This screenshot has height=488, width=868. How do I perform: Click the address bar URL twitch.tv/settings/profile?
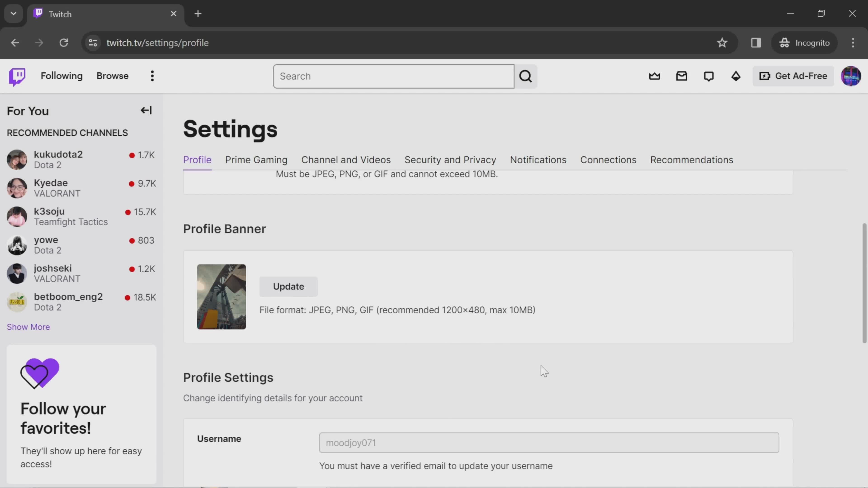(157, 43)
